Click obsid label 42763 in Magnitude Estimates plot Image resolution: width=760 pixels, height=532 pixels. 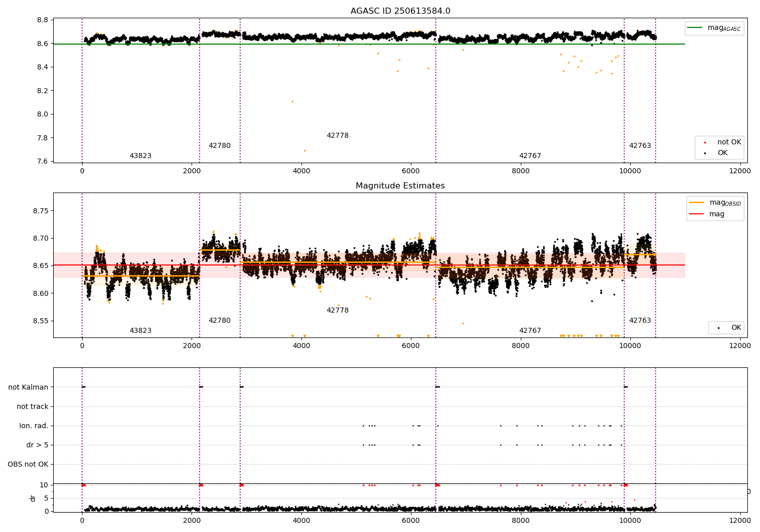(x=640, y=321)
